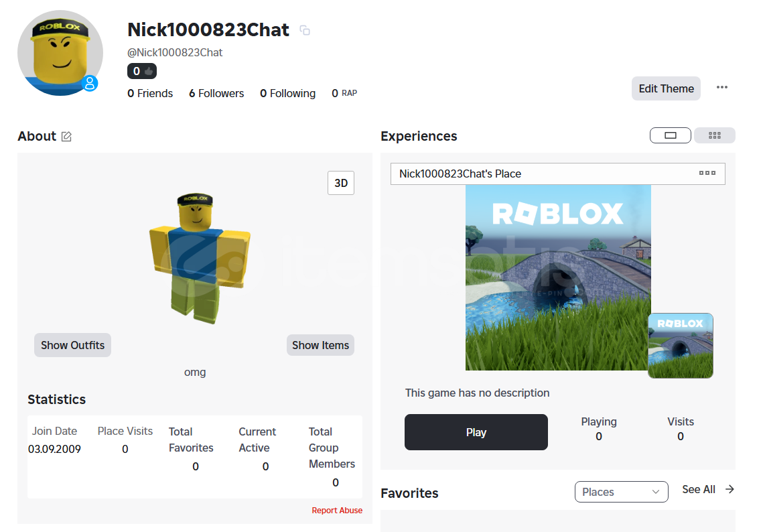Click the Total Group Members label
This screenshot has width=763, height=532.
pos(332,448)
